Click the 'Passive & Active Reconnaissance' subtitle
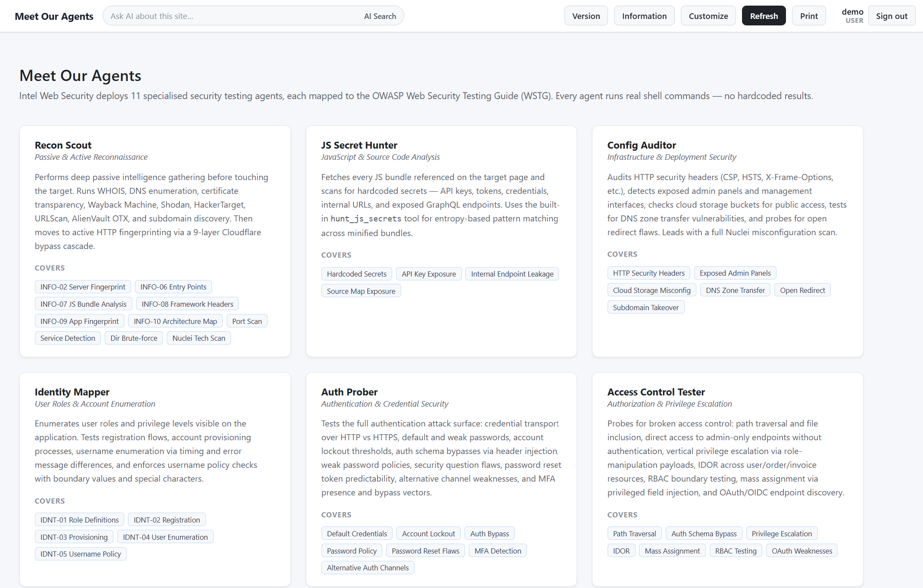 (91, 157)
